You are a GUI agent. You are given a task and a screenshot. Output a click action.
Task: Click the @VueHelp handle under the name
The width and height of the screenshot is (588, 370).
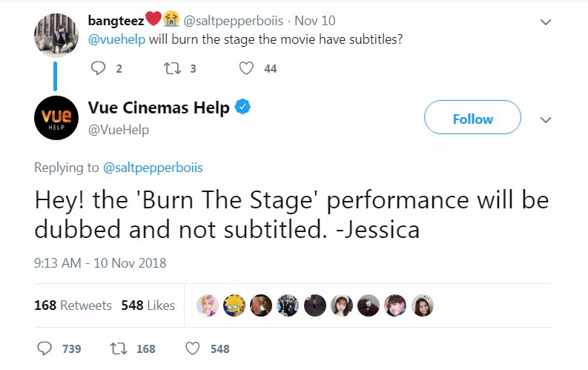tap(119, 130)
